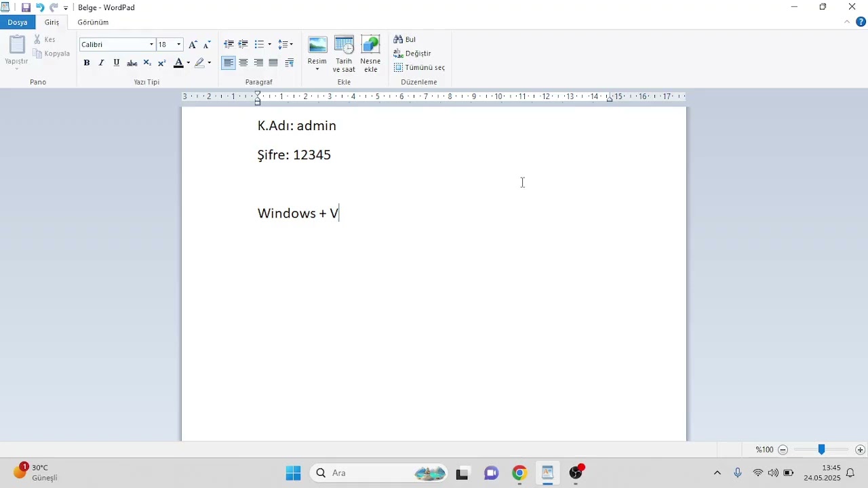This screenshot has height=488, width=868.
Task: Open Customize Quick Access Toolbar arrow
Action: [x=66, y=8]
